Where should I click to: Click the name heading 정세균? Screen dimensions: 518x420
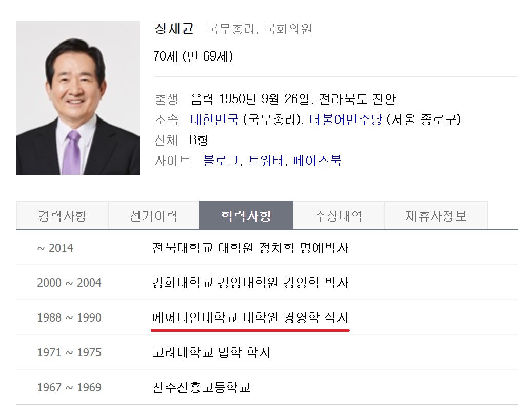click(x=174, y=29)
